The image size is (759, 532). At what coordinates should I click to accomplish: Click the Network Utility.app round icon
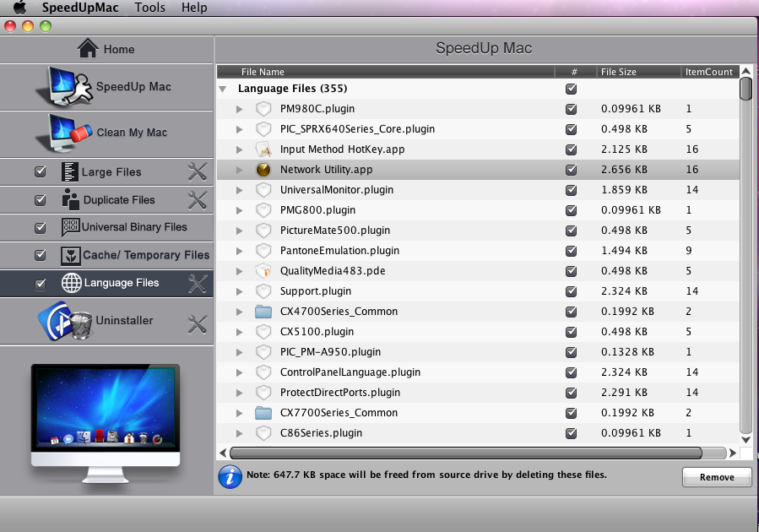pyautogui.click(x=263, y=170)
